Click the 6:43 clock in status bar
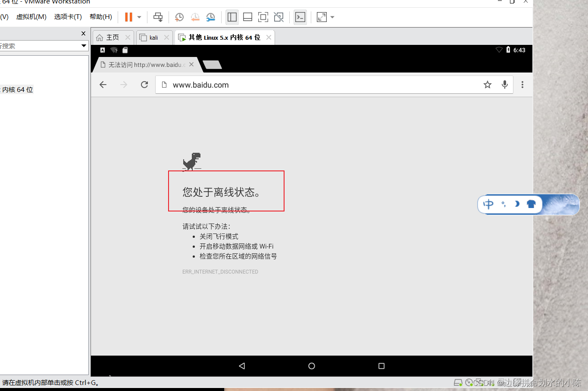588x391 pixels. (x=519, y=50)
